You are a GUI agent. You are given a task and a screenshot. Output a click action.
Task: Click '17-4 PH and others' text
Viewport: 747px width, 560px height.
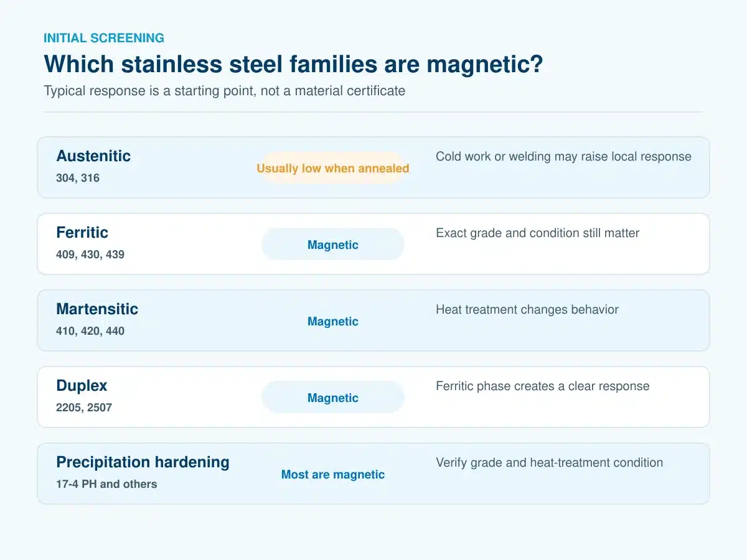(106, 484)
